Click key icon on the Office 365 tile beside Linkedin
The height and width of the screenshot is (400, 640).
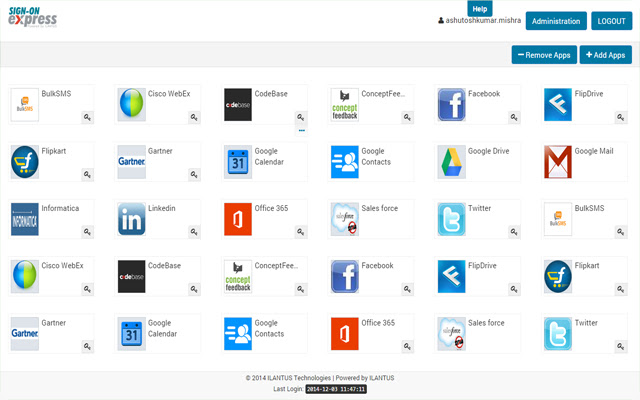tap(301, 232)
